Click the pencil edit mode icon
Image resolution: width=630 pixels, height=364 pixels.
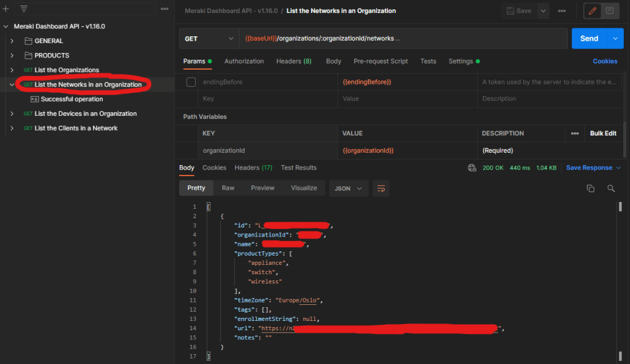[592, 10]
